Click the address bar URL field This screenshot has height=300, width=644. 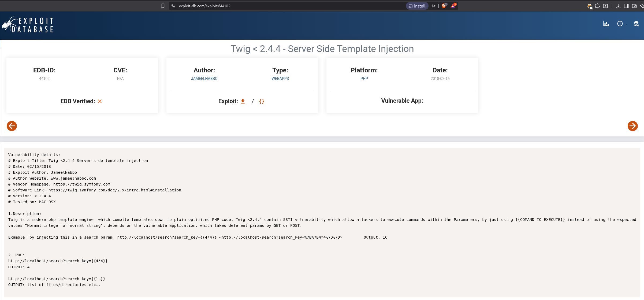[x=268, y=6]
